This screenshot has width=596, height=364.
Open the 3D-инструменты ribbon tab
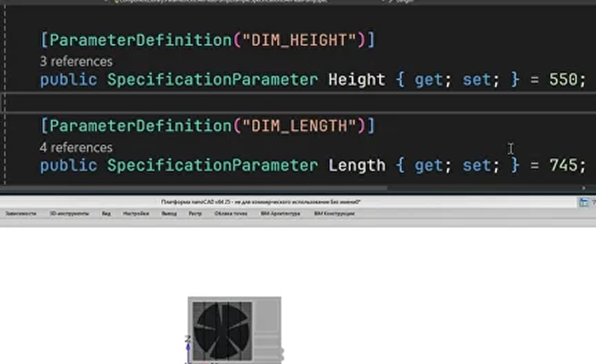pyautogui.click(x=69, y=213)
